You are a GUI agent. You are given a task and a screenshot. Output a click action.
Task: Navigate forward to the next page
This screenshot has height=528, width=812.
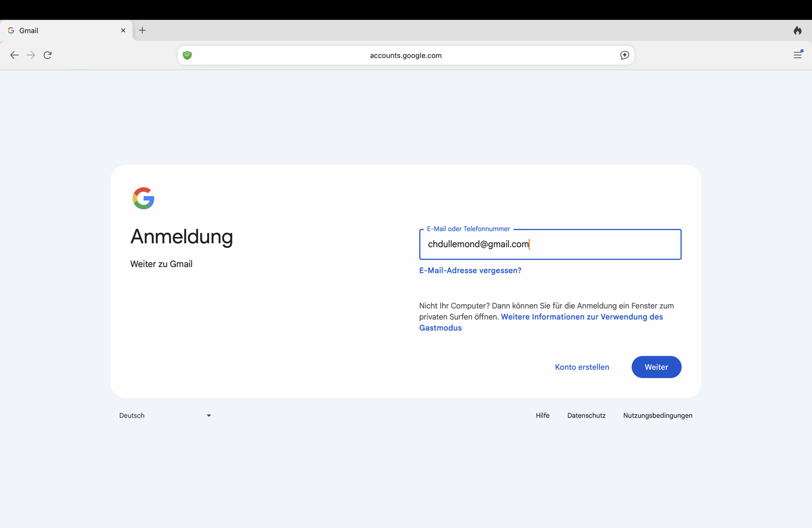[31, 55]
